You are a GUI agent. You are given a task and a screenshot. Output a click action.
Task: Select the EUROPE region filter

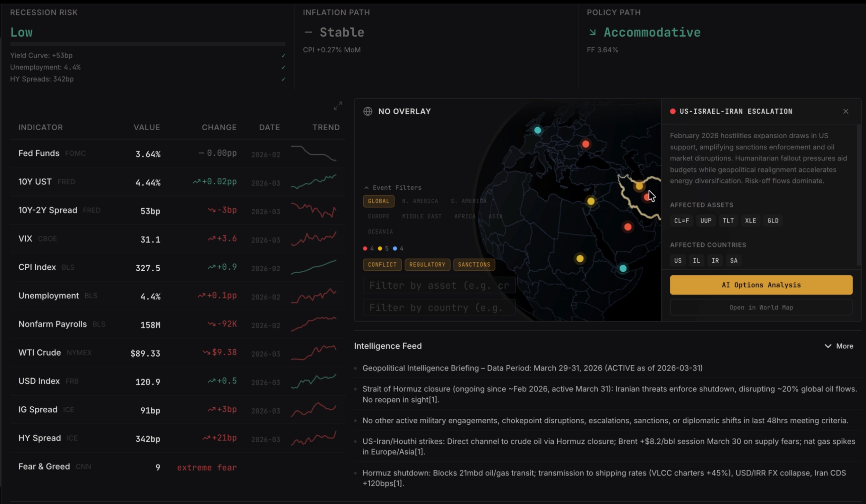tap(379, 216)
